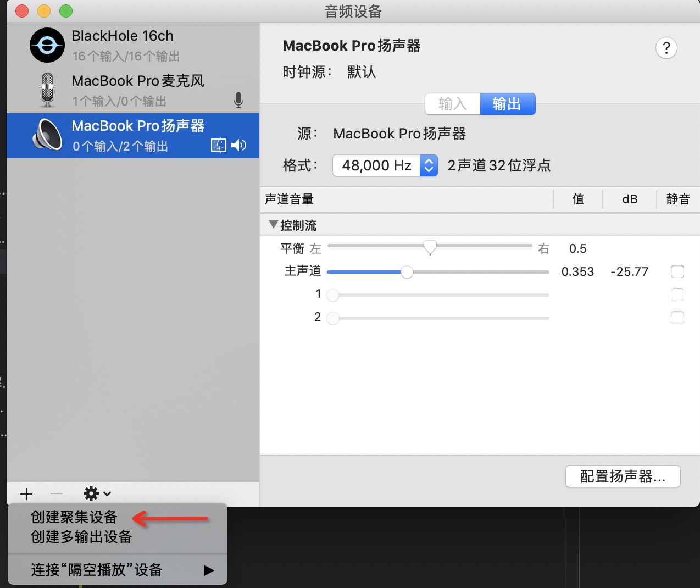
Task: Click the MacBook Pro扬声器 speaker device icon
Action: 47,135
